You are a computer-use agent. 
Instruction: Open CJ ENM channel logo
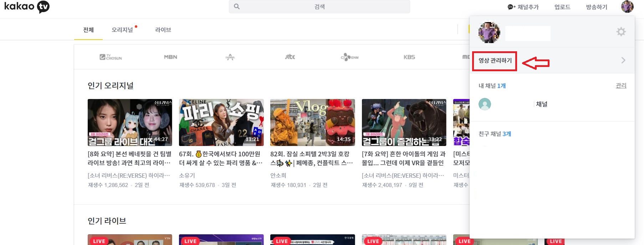pyautogui.click(x=349, y=57)
